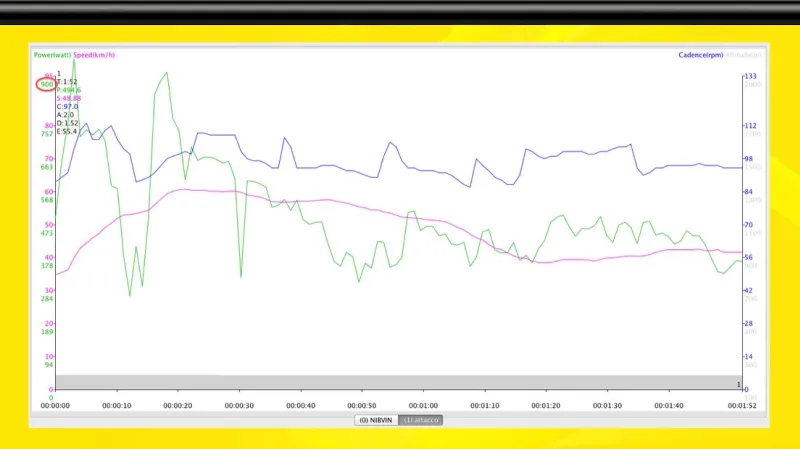Click the 00:00:00 start time label

(x=56, y=405)
